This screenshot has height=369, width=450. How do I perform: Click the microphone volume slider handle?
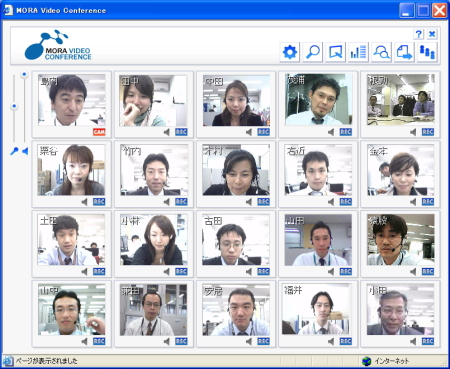(x=14, y=106)
